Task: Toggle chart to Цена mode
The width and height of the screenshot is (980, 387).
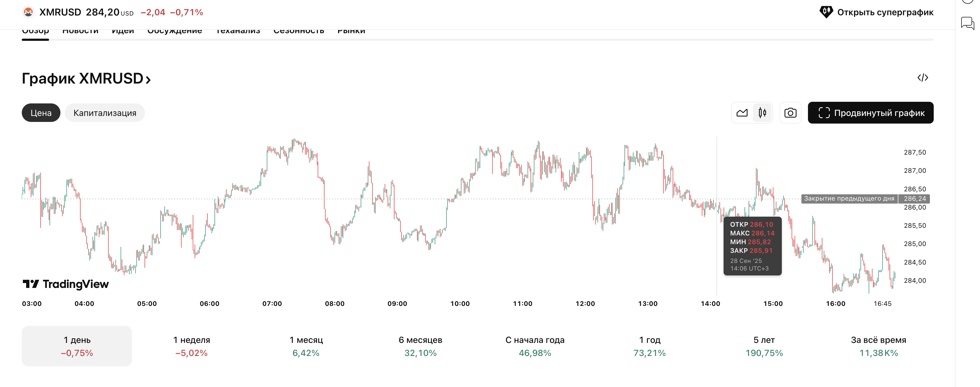Action: coord(41,113)
